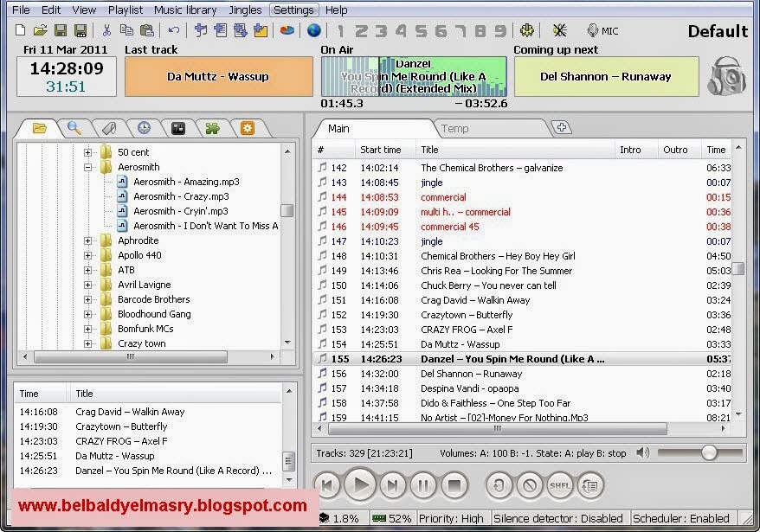
Task: Toggle the playlist list mode button
Action: (590, 485)
